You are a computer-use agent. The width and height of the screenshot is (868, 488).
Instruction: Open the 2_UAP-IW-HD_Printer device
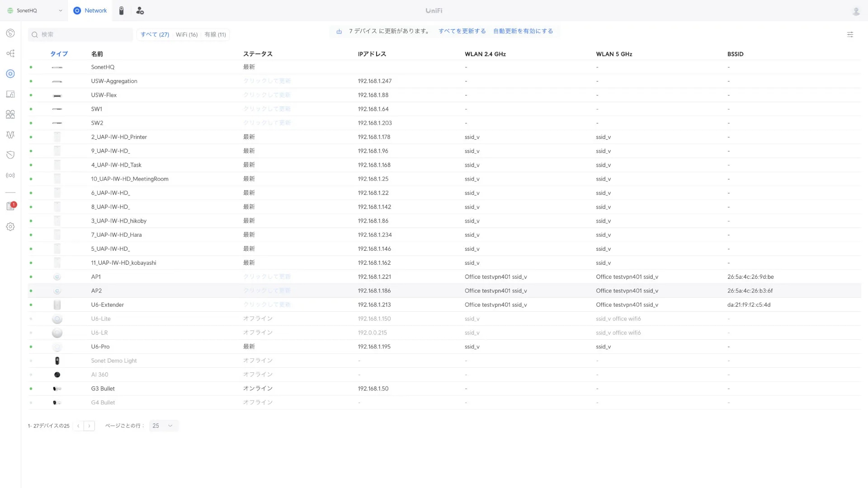119,137
